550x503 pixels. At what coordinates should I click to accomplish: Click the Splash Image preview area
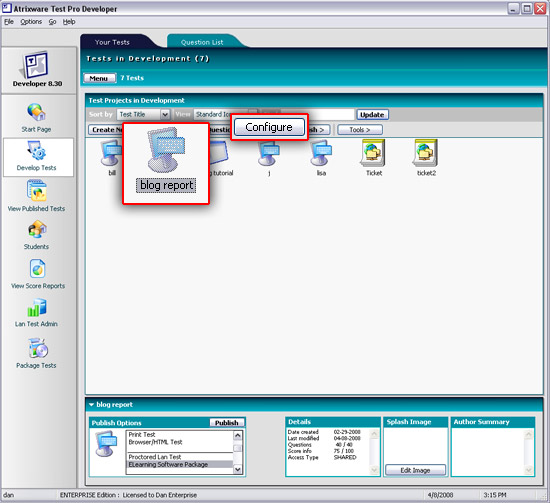pos(415,445)
